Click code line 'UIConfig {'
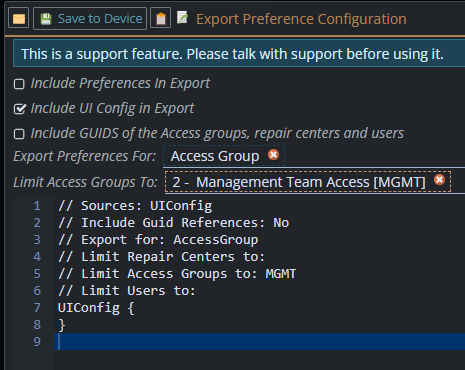465x370 pixels. (96, 308)
